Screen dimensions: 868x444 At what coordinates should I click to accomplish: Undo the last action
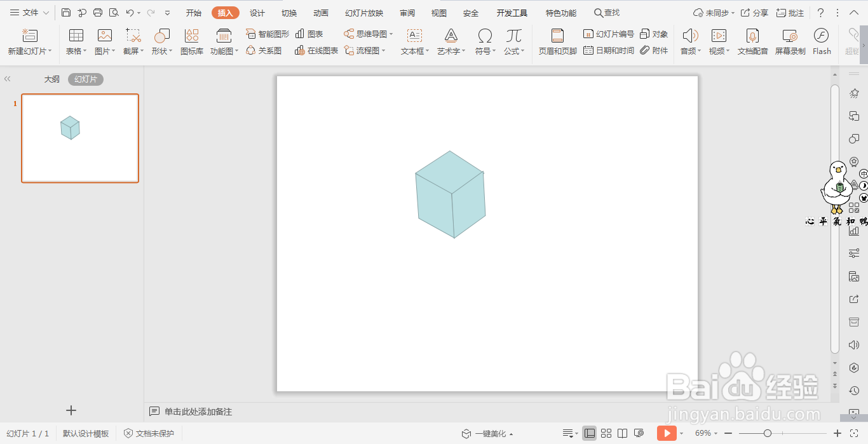pos(130,13)
